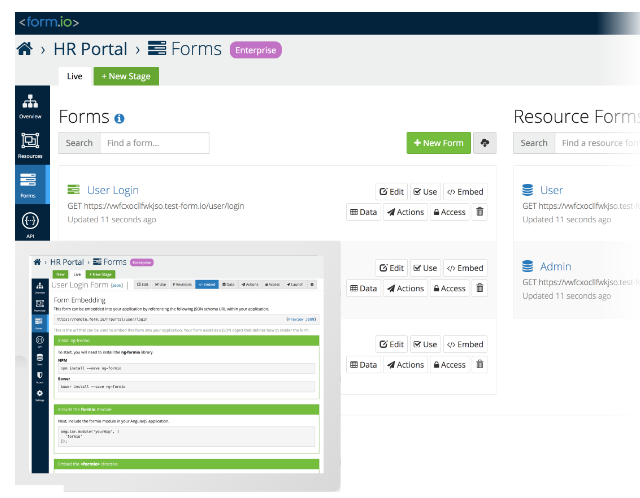Viewport: 640px width, 498px height.
Task: Click the User Login GET URL text
Action: click(x=156, y=206)
